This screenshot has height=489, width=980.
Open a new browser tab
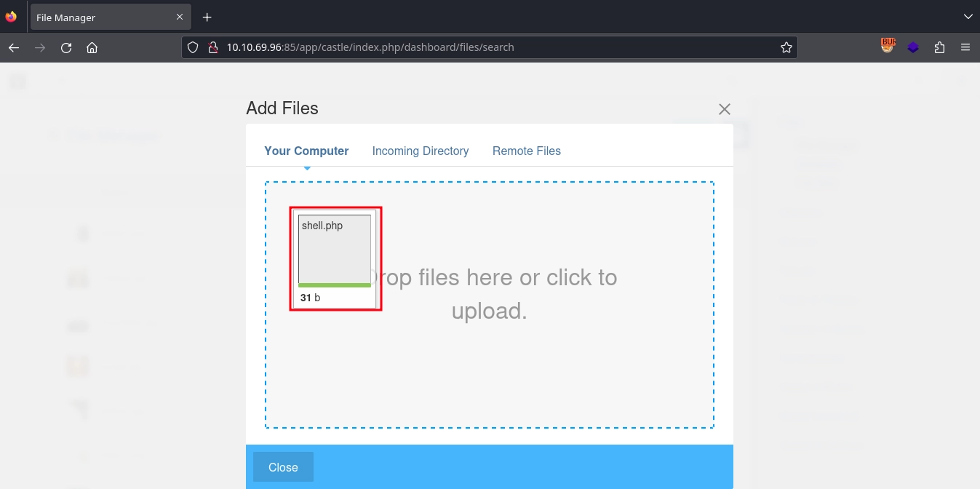click(x=207, y=17)
